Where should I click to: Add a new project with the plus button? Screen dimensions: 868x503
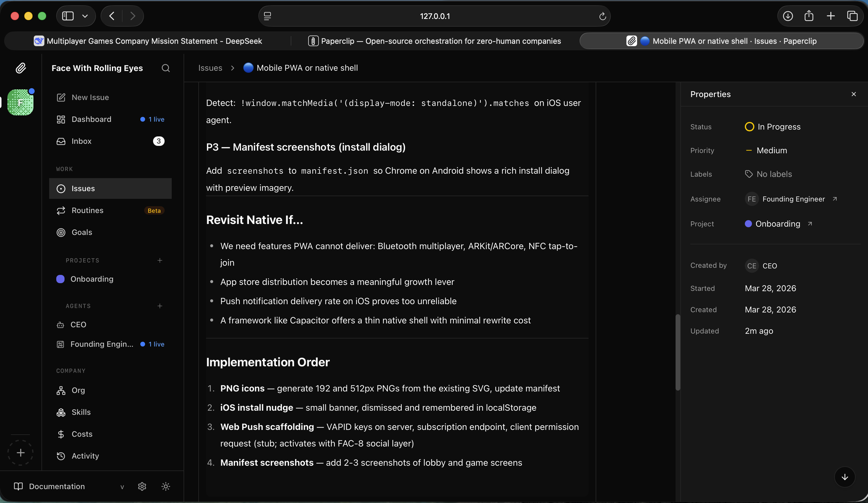(x=160, y=260)
